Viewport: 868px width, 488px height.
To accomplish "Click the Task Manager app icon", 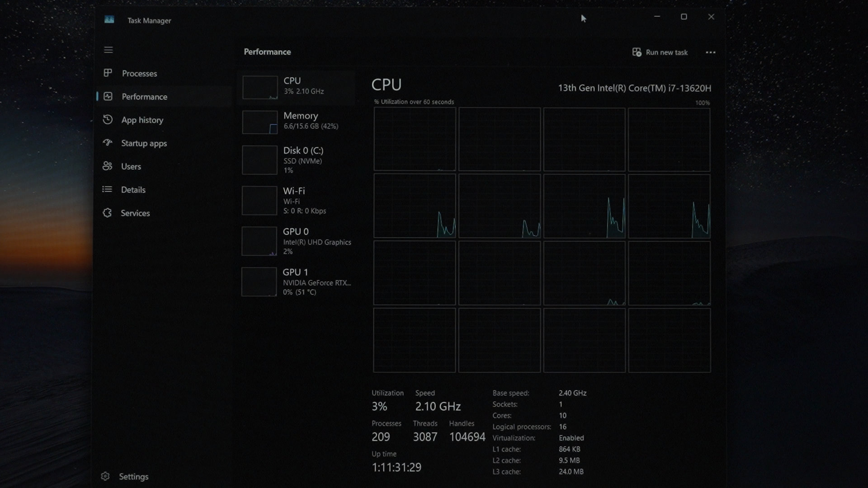I will [x=109, y=19].
